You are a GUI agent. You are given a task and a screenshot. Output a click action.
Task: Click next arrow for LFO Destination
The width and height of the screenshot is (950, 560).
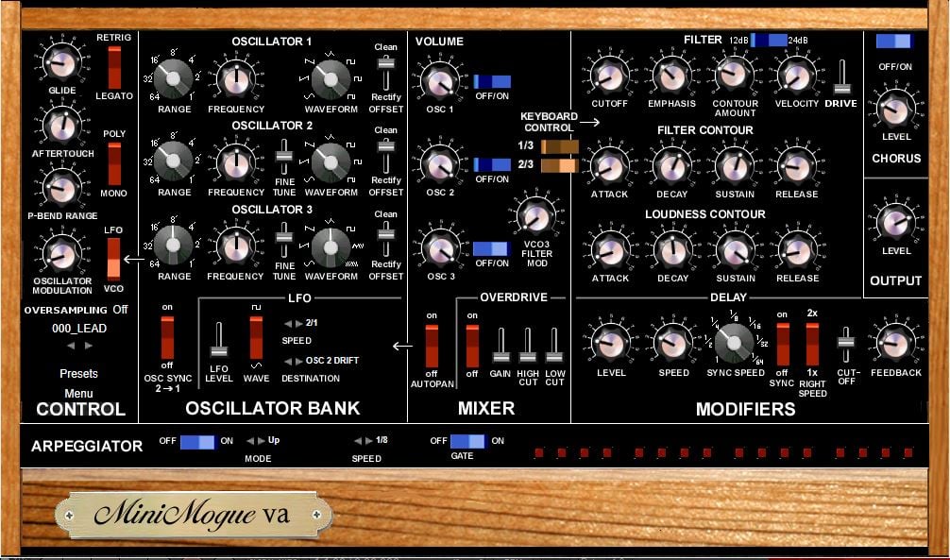click(x=298, y=361)
